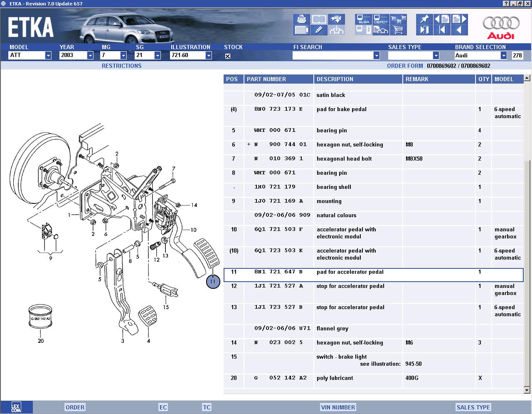Open the single shopping cart icon
This screenshot has width=532, height=414.
point(398,30)
